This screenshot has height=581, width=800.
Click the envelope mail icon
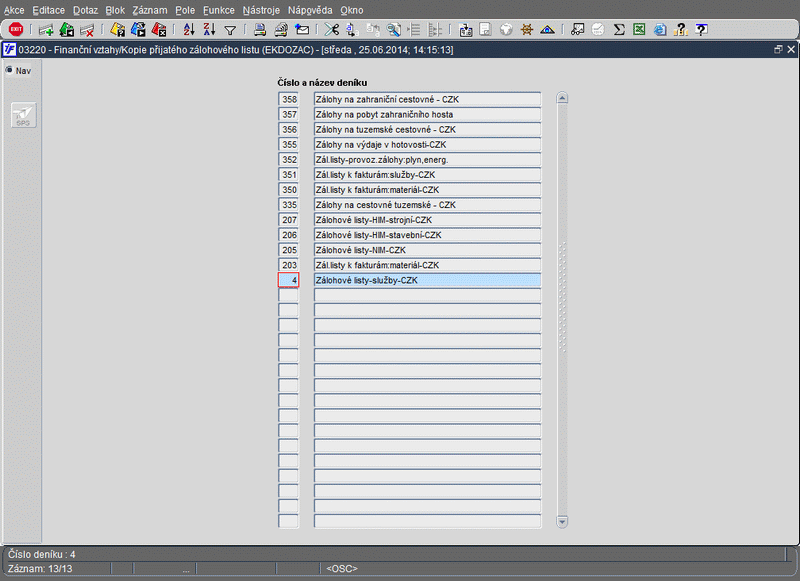click(x=302, y=30)
